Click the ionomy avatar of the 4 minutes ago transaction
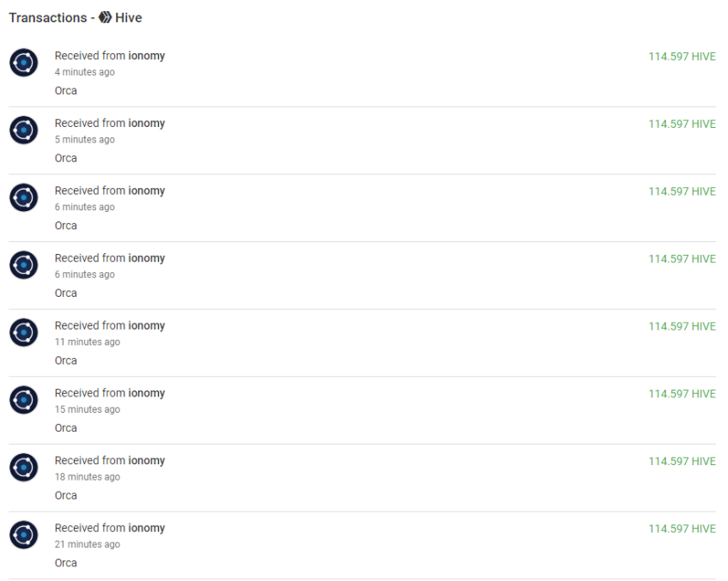 click(x=24, y=63)
